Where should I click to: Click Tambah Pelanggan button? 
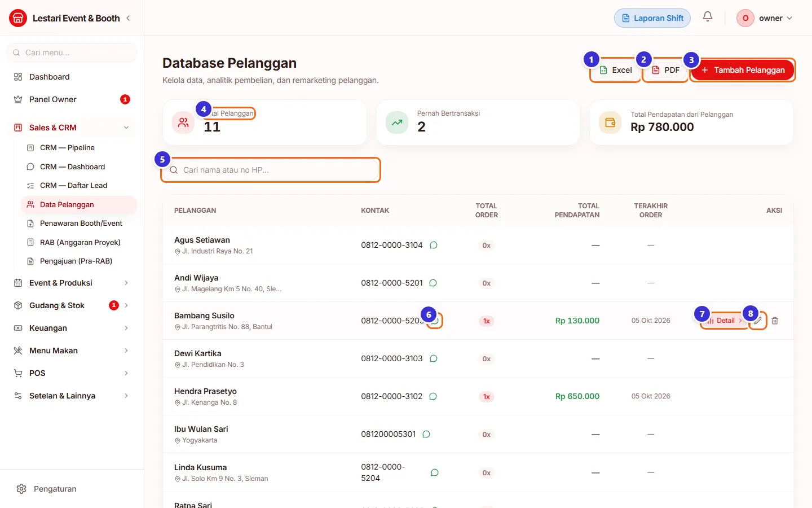click(x=743, y=70)
